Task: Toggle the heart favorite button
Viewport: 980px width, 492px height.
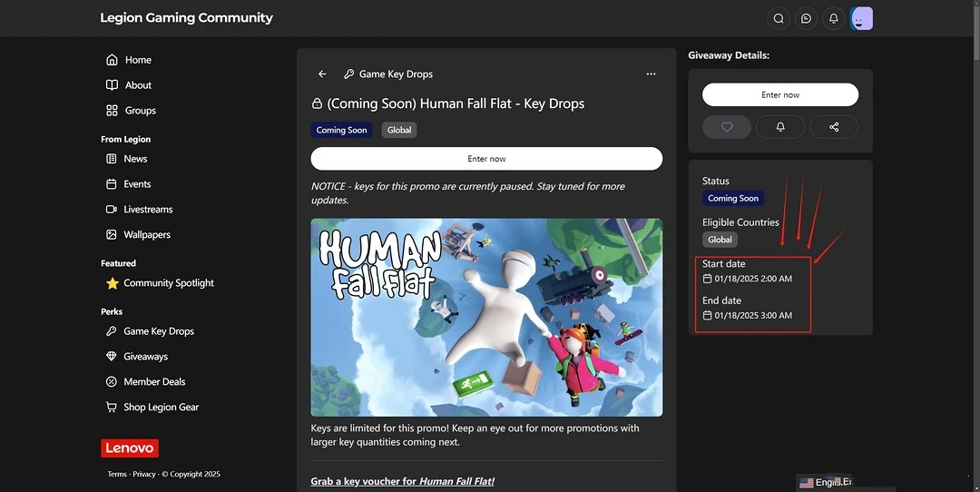Action: point(727,127)
